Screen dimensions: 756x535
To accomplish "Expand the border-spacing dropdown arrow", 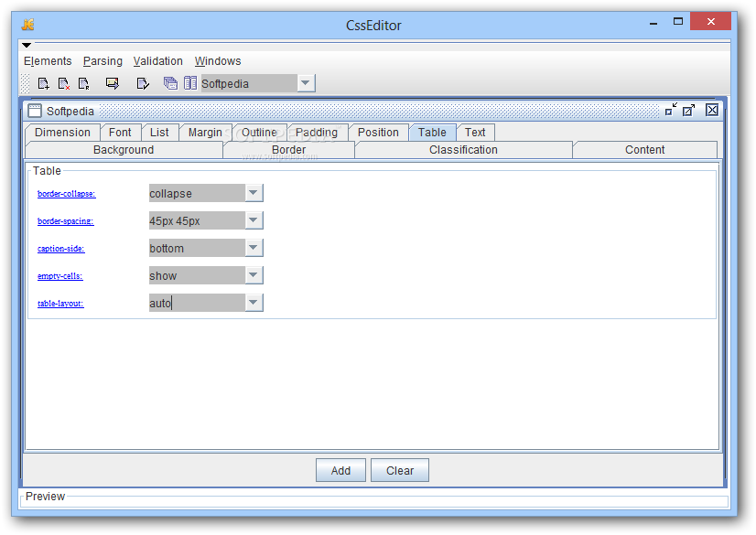I will pos(254,220).
